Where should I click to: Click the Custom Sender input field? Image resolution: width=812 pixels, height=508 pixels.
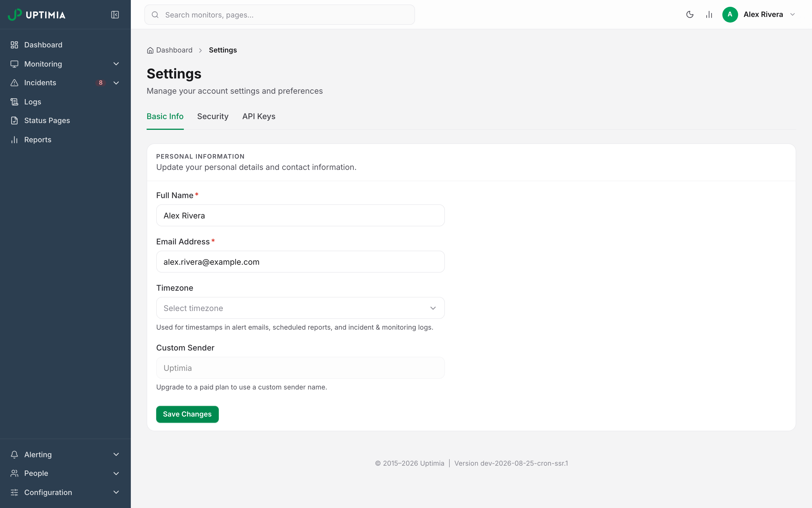click(300, 368)
